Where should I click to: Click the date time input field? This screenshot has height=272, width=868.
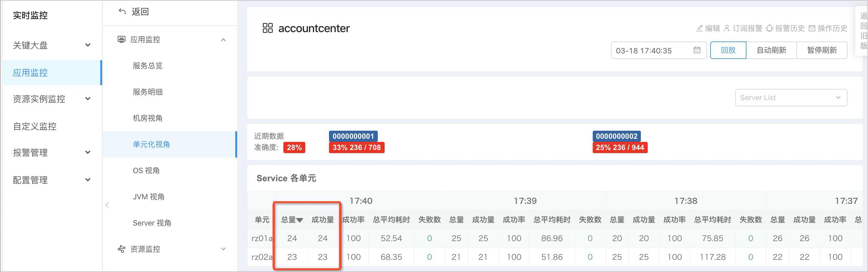click(x=658, y=50)
